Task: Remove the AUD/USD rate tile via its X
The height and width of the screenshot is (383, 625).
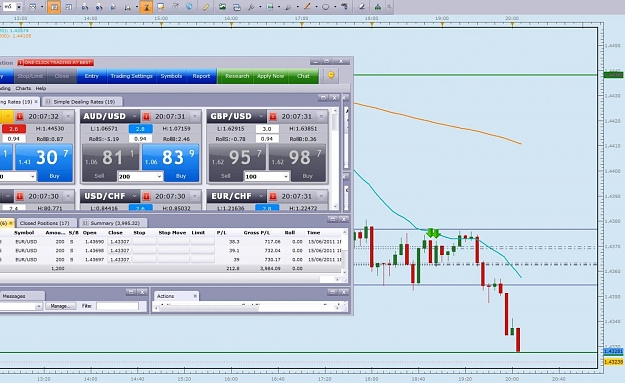Action: point(195,116)
